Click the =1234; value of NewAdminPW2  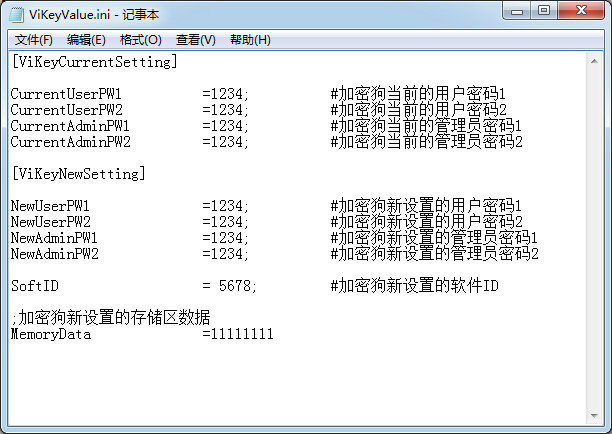click(225, 254)
